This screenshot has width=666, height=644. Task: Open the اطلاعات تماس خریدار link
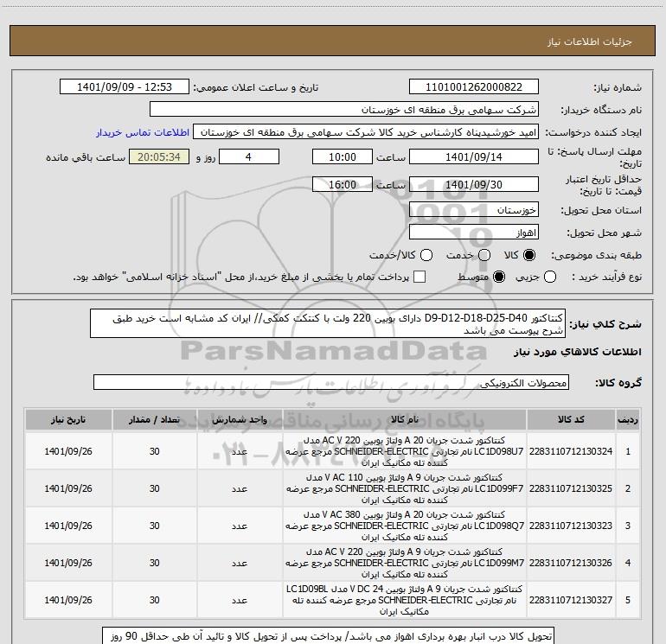143,132
